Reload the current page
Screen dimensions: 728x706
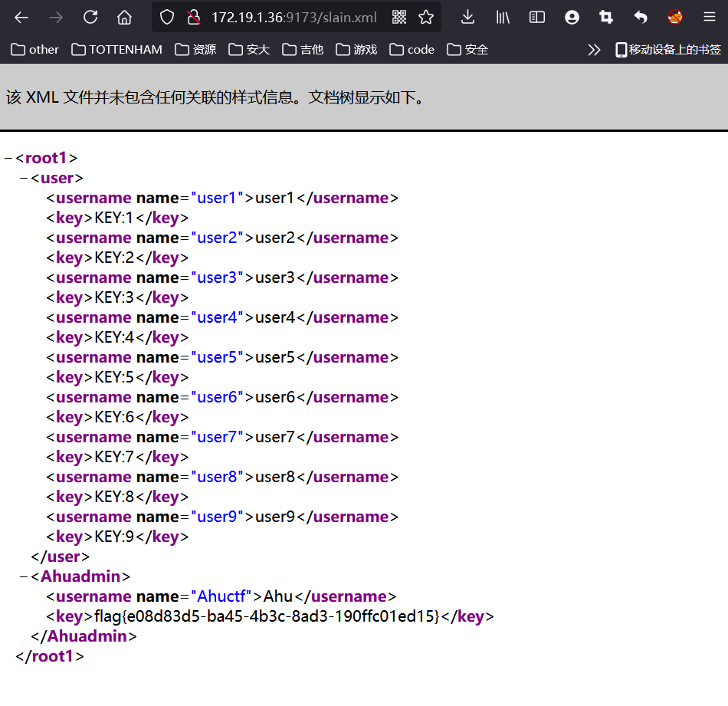(x=90, y=18)
